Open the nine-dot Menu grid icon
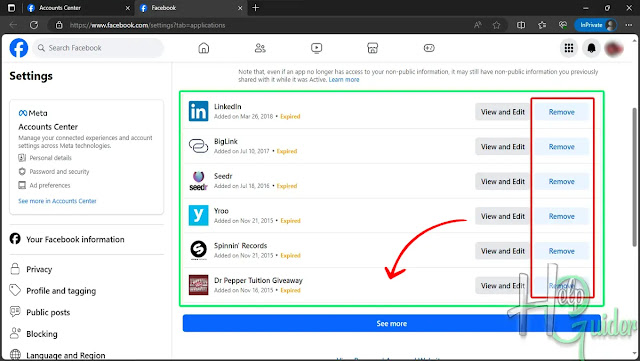 pos(569,48)
